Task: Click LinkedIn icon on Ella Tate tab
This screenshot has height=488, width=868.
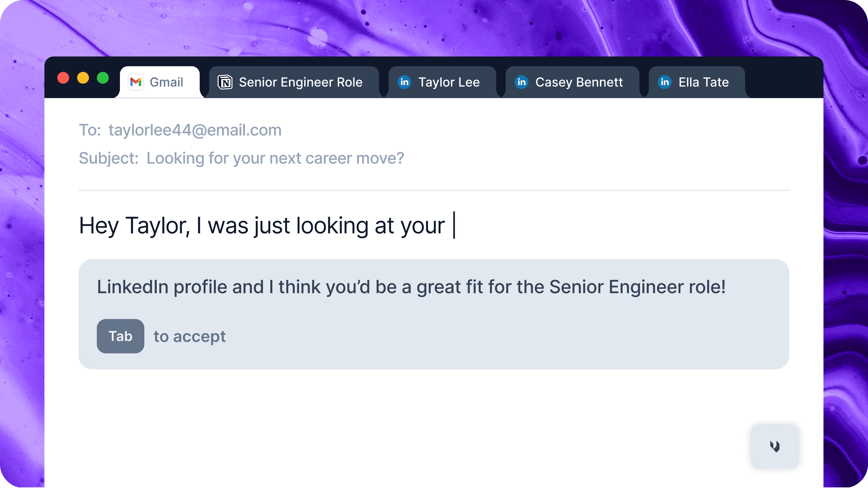Action: [664, 82]
